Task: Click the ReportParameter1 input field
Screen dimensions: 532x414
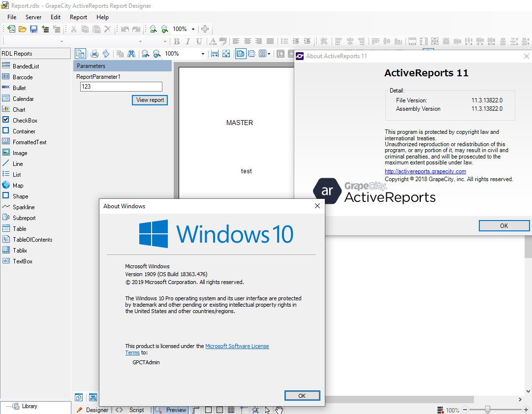Action: point(121,87)
